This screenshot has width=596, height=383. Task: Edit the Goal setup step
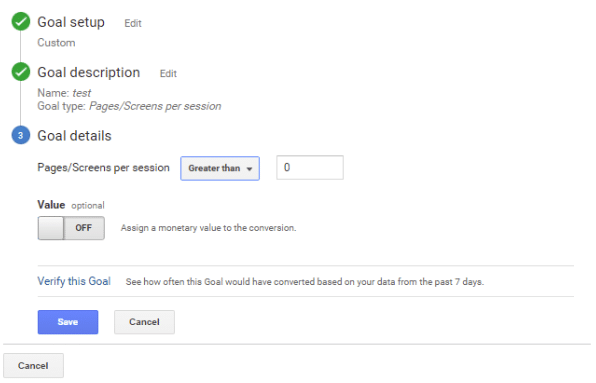133,24
